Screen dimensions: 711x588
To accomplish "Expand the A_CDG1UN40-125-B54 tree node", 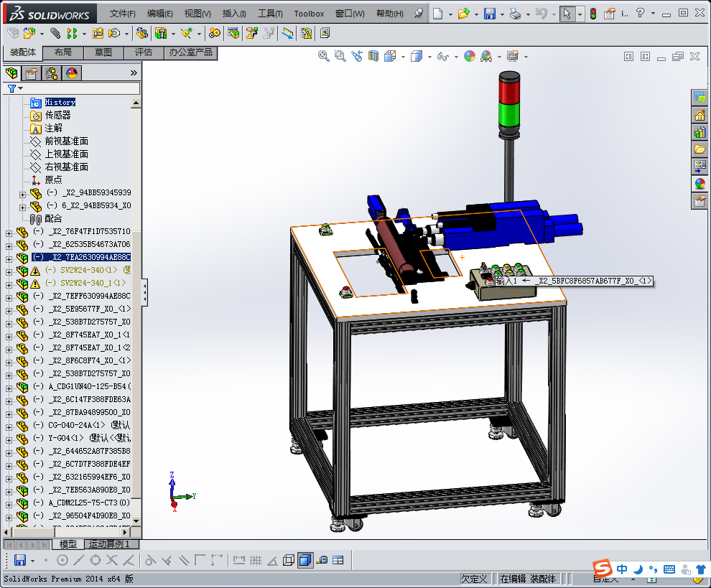I will (x=9, y=388).
